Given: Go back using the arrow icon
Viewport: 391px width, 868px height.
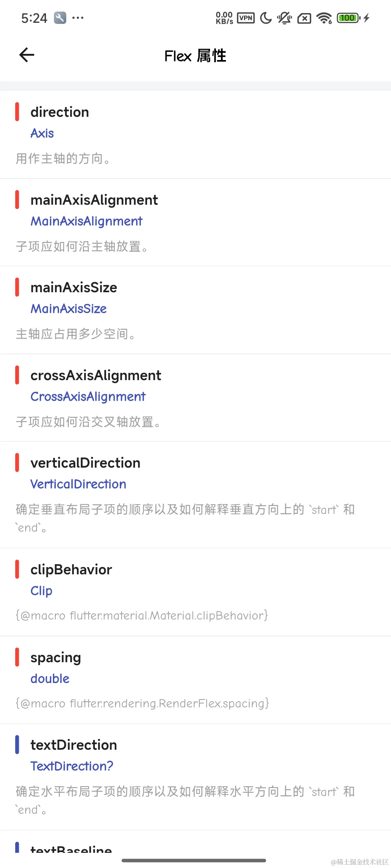Looking at the screenshot, I should 27,55.
